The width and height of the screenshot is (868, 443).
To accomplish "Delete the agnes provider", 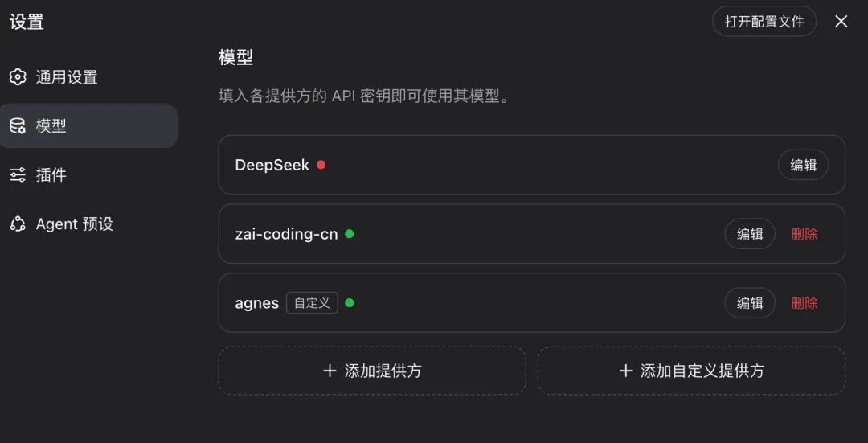I will 805,303.
